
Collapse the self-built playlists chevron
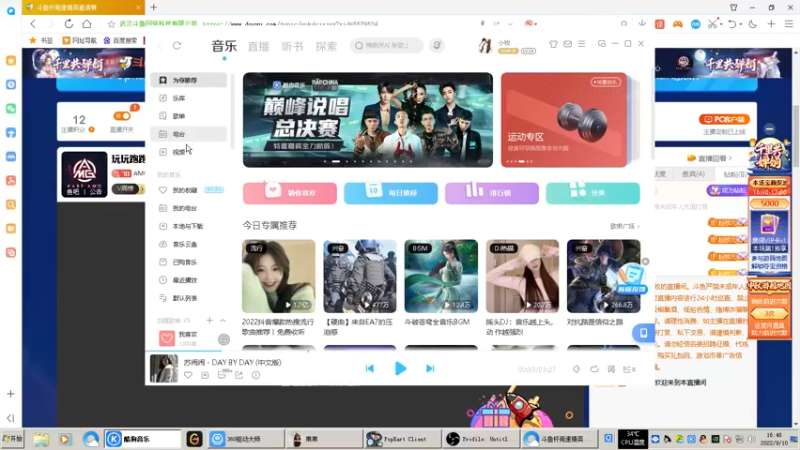[223, 320]
